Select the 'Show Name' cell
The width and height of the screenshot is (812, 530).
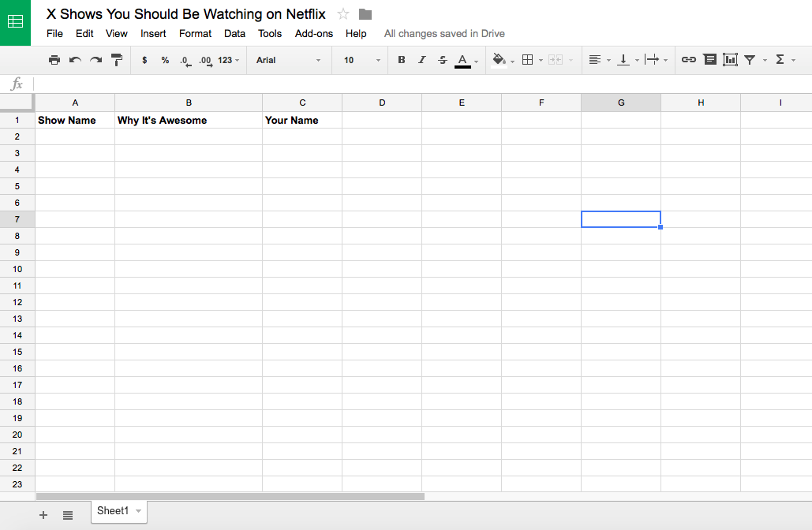tap(75, 120)
